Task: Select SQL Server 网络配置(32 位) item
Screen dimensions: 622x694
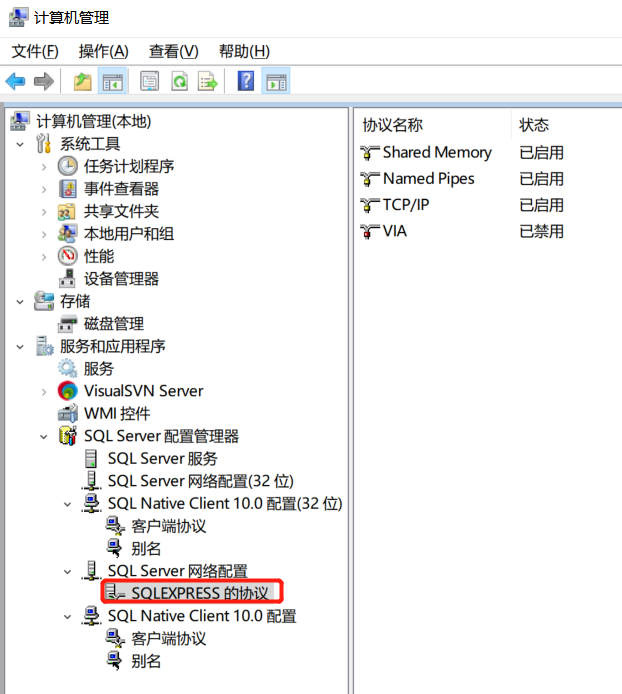Action: click(201, 481)
